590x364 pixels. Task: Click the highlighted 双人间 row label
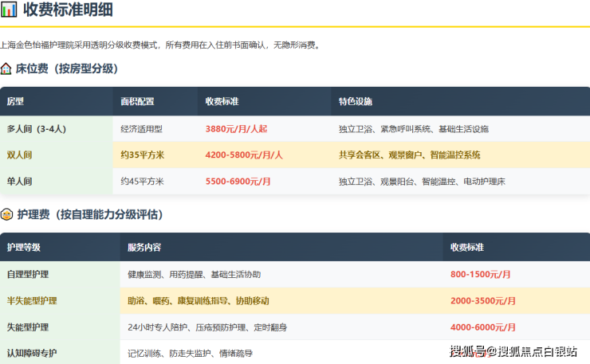[x=20, y=155]
